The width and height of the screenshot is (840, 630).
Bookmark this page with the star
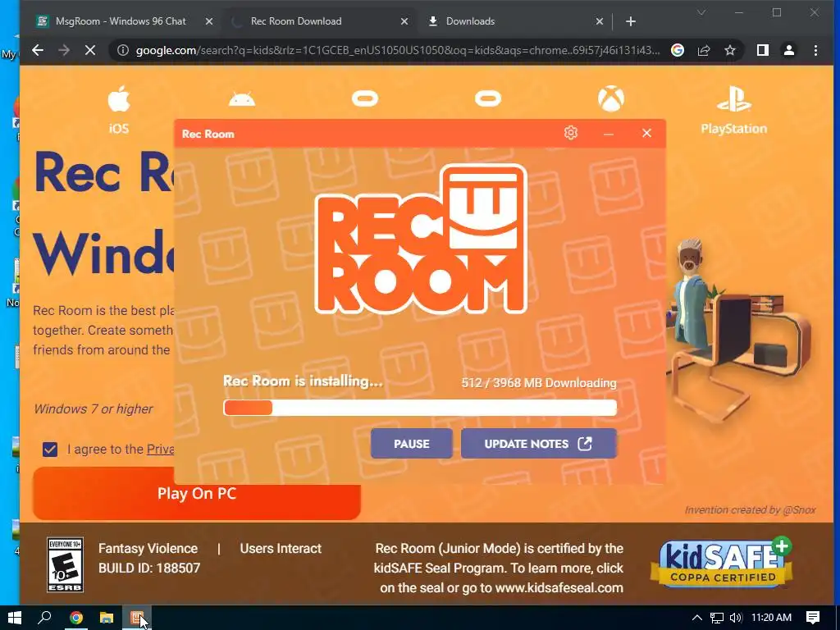tap(729, 50)
